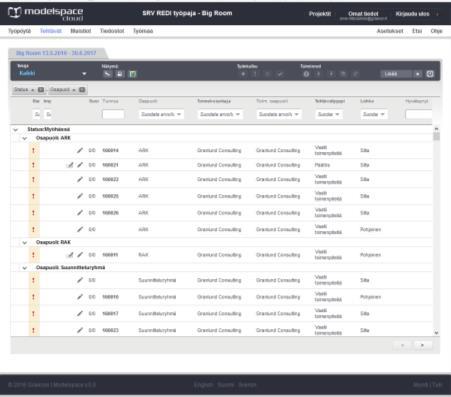Click the table scrollbar up arrow
451x397 pixels.
click(x=436, y=129)
